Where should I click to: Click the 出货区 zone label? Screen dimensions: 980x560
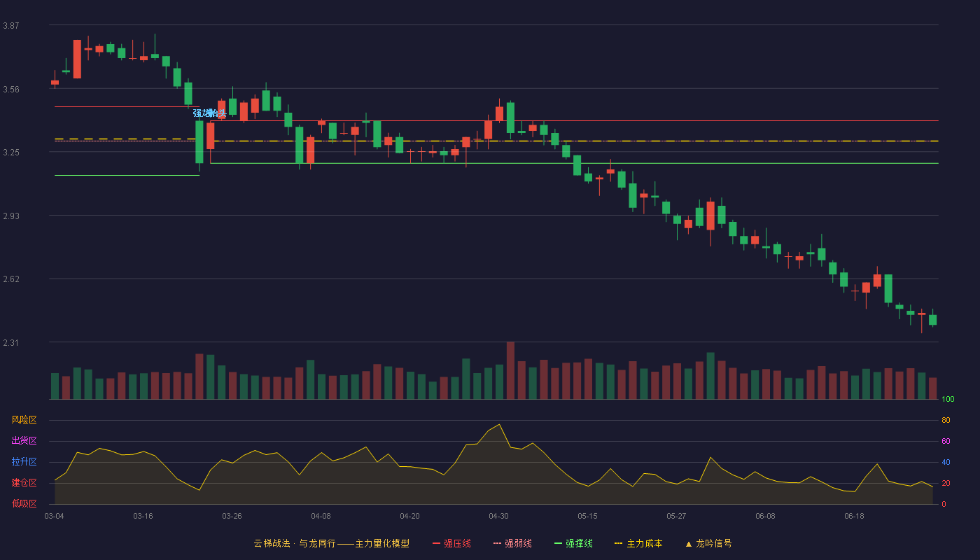(24, 441)
